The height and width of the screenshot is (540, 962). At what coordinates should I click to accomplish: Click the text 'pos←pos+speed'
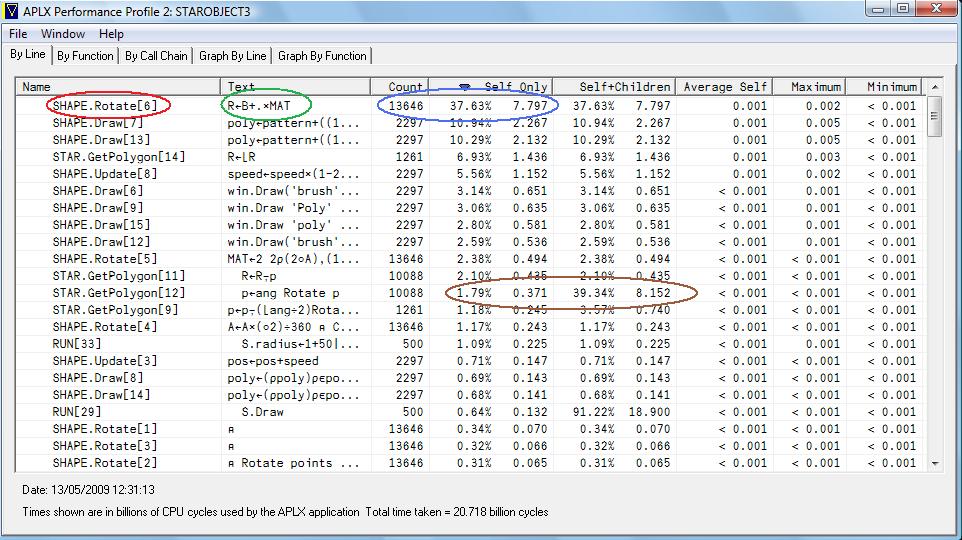coord(272,361)
